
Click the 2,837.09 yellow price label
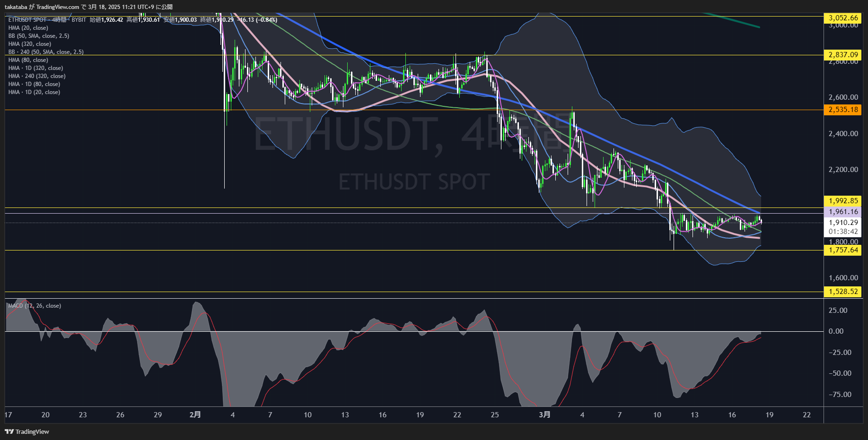pos(843,55)
